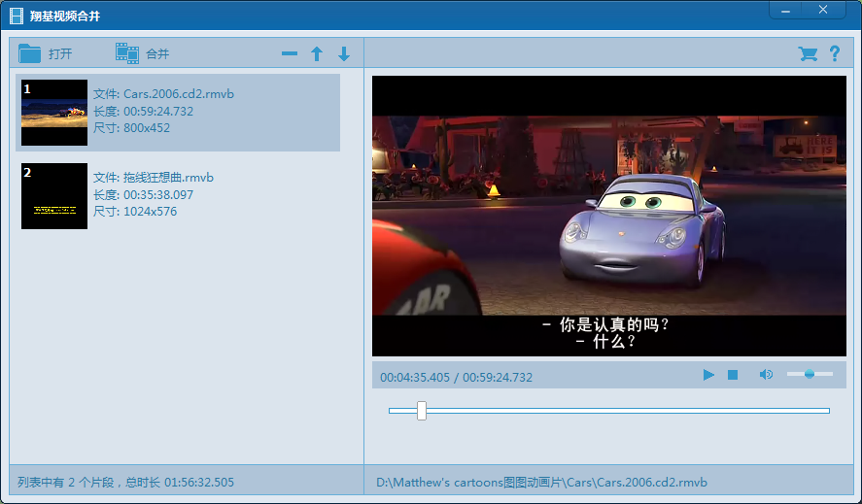Remove selected clip with minus icon
862x504 pixels.
(290, 53)
